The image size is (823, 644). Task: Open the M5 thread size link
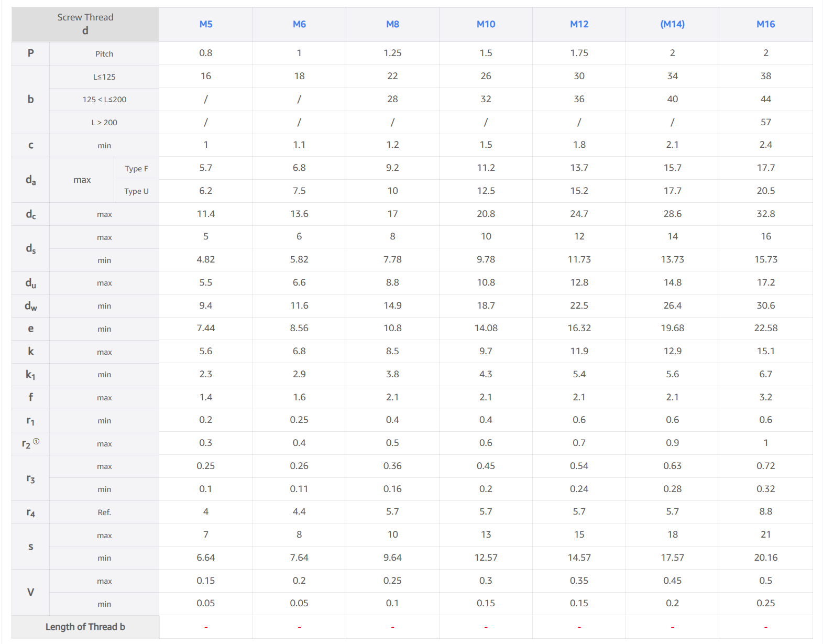coord(205,24)
